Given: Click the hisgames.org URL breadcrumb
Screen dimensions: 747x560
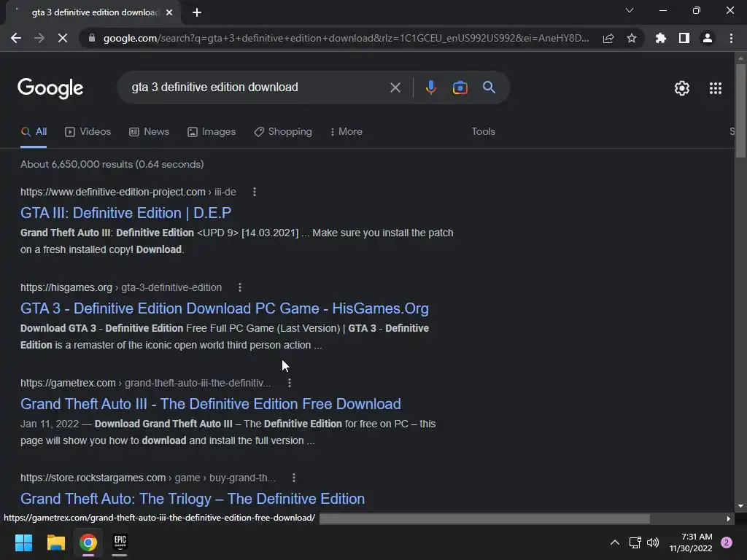Looking at the screenshot, I should tap(121, 287).
